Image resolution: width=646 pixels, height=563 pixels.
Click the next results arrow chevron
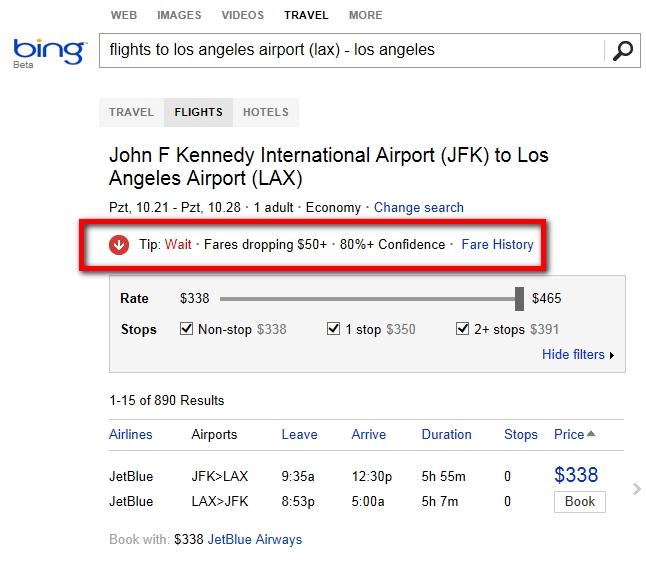[x=637, y=488]
